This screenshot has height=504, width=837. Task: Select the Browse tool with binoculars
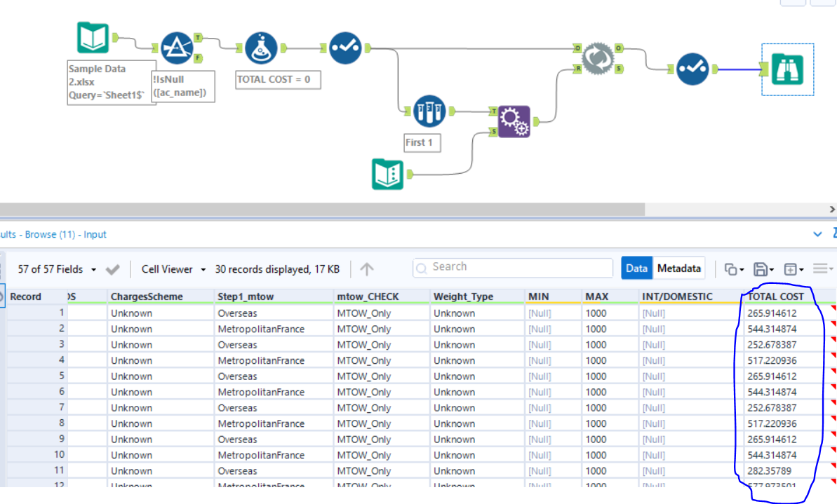click(x=787, y=69)
